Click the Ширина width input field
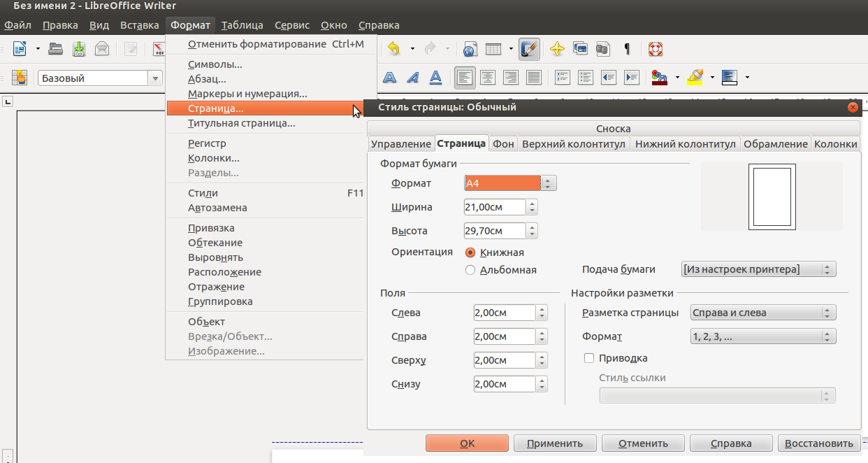 (x=495, y=207)
